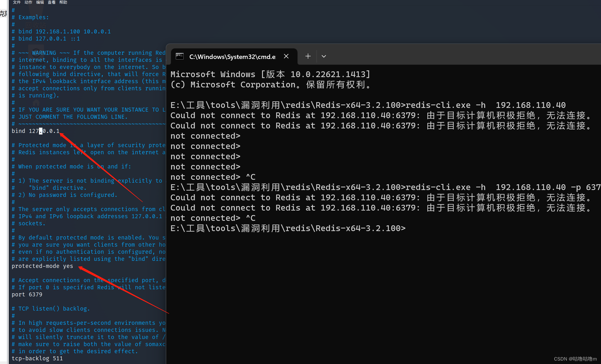Click the 'bind 127.0.0.1' config line

coord(36,131)
